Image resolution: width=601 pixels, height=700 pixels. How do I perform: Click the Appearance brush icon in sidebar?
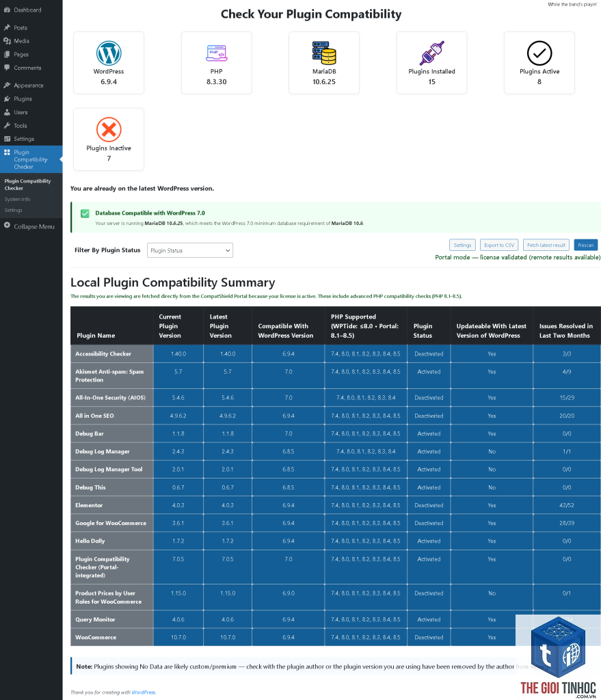7,85
